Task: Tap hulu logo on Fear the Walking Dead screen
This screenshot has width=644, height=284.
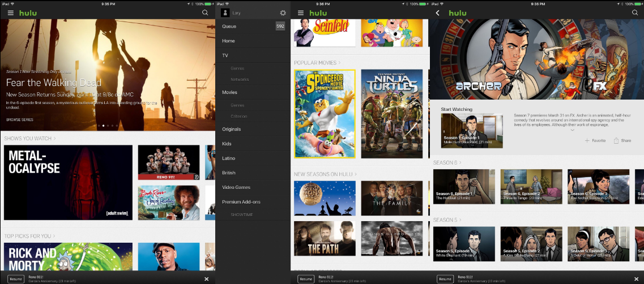Action: (x=28, y=12)
